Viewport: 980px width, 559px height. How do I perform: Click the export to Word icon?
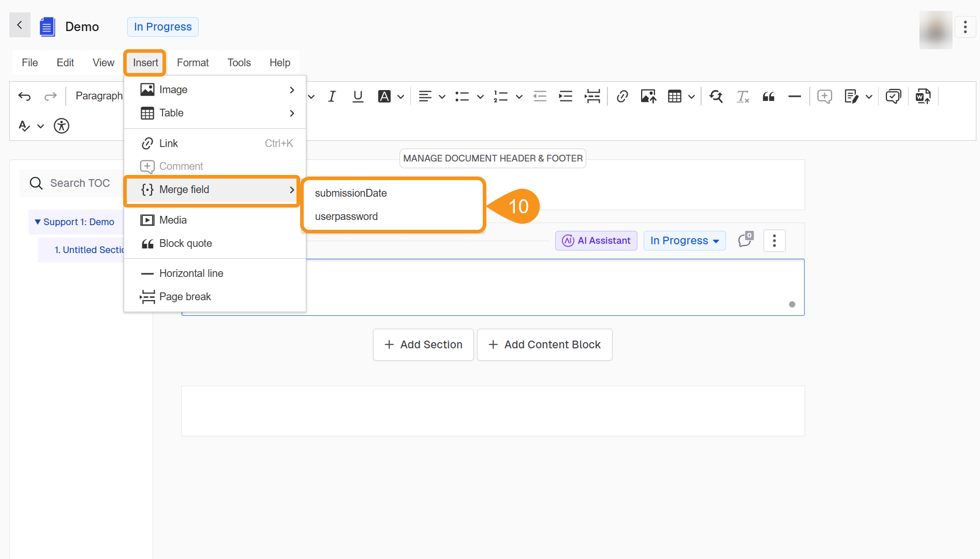pyautogui.click(x=923, y=96)
